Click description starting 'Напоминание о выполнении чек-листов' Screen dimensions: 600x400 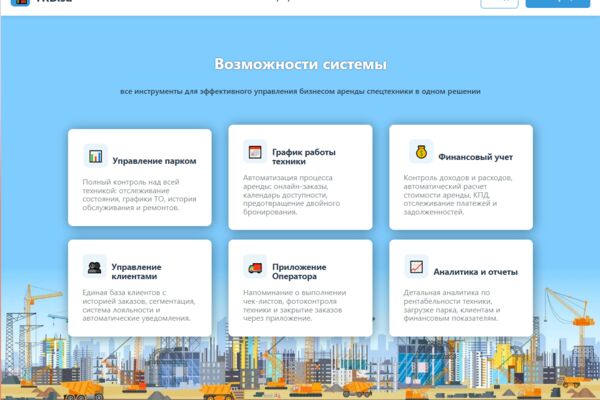[294, 305]
